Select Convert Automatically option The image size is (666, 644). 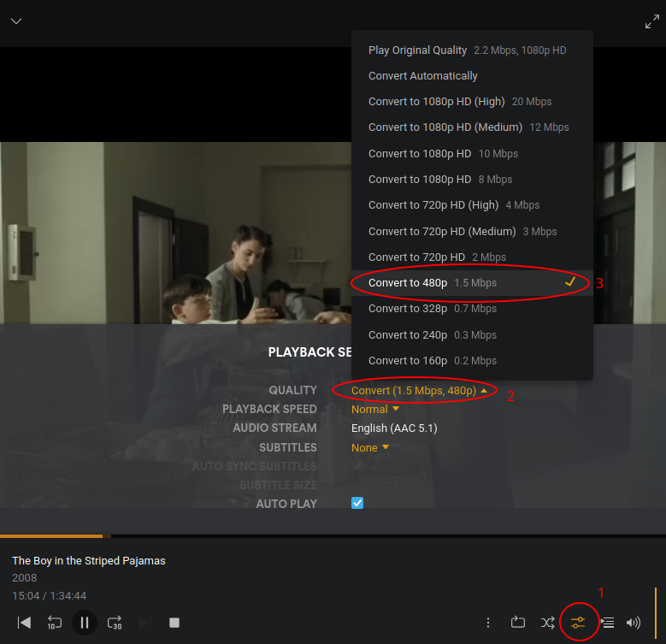click(x=472, y=76)
